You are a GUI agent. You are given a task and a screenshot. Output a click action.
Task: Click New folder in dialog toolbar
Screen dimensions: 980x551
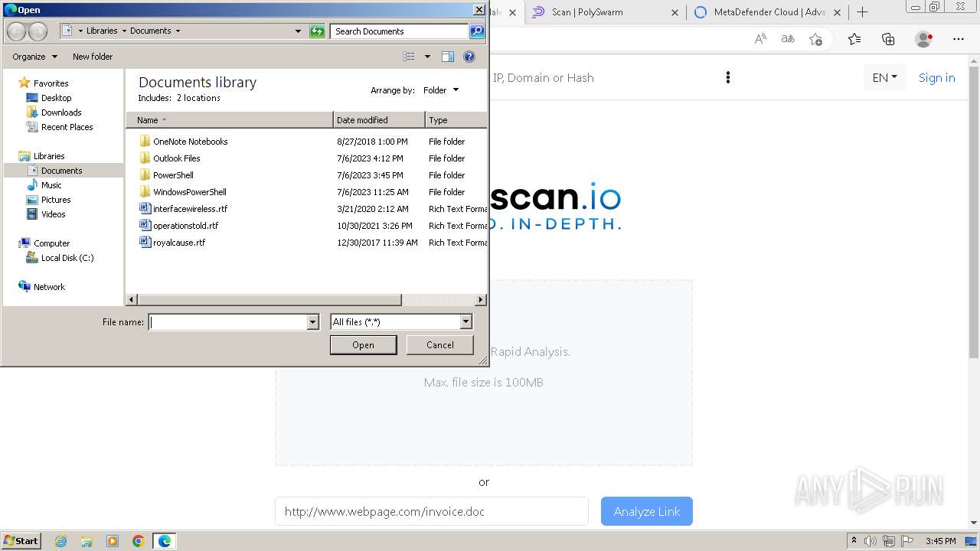point(93,57)
